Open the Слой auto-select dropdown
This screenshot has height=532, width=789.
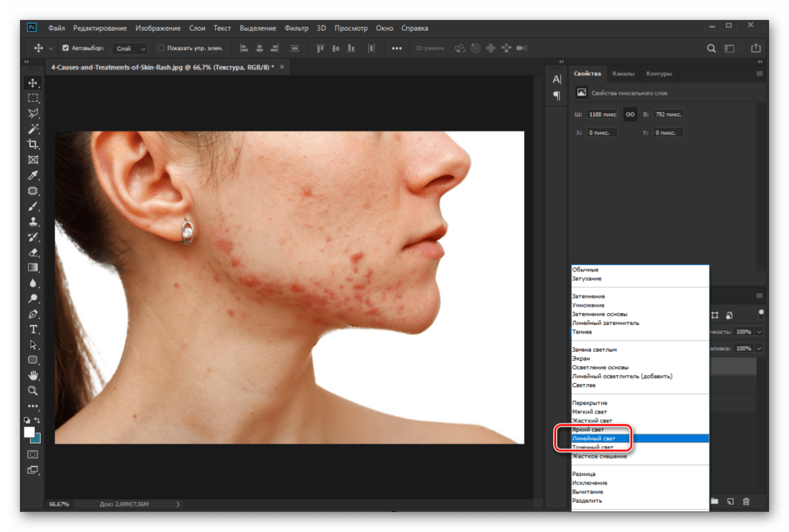click(130, 48)
